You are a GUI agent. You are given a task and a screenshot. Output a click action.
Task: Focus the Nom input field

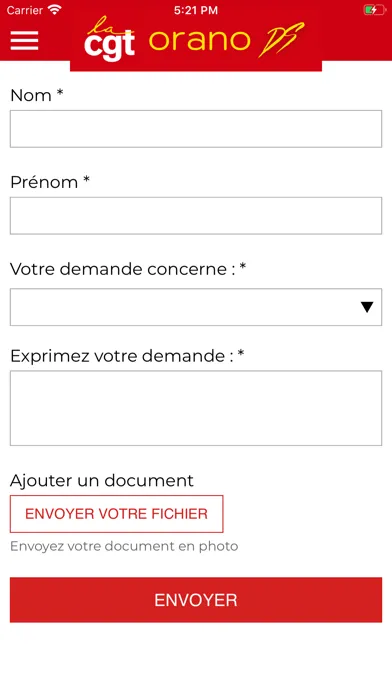click(196, 129)
